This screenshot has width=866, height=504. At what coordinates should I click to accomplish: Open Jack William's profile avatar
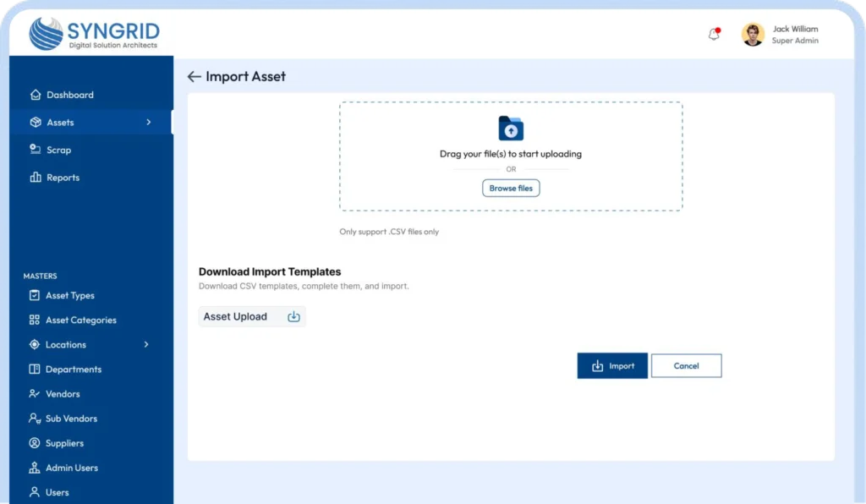[x=753, y=35]
